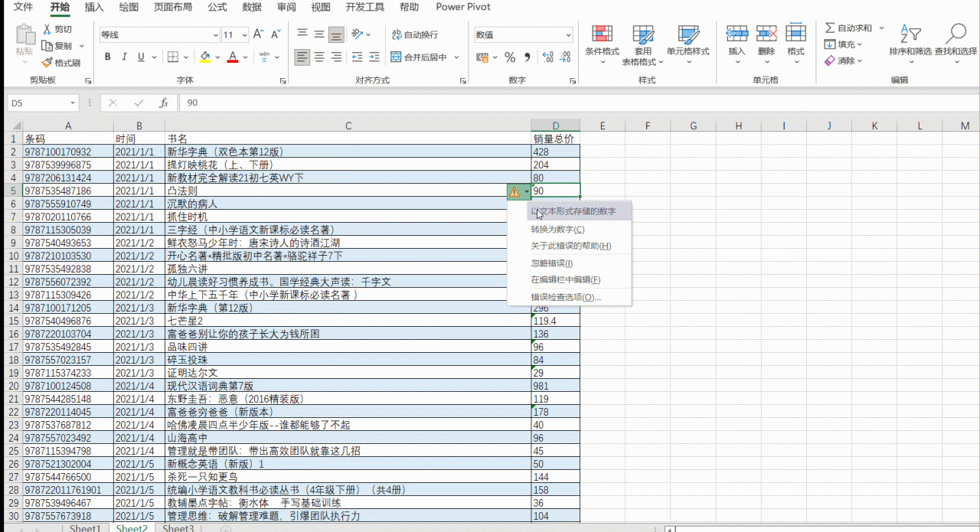This screenshot has height=532, width=980.
Task: Click the increase font size icon
Action: pos(258,34)
